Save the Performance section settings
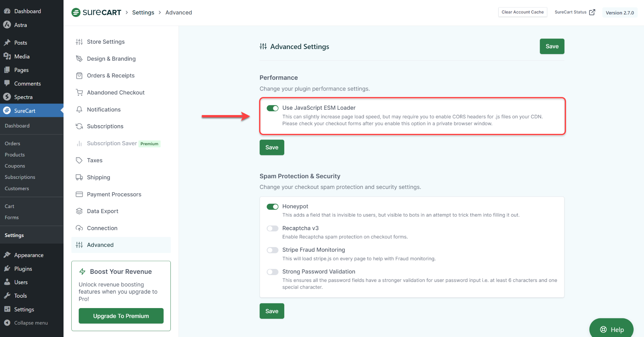 272,147
